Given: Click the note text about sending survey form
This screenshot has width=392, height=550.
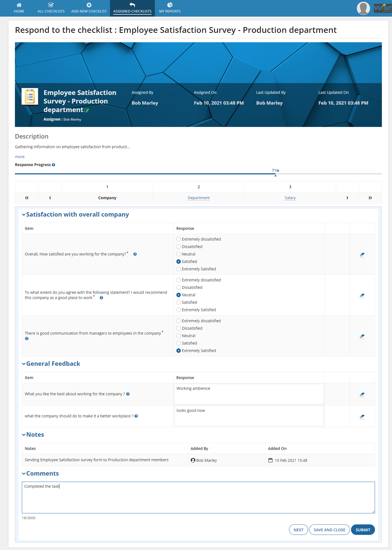Looking at the screenshot, I should point(97,460).
